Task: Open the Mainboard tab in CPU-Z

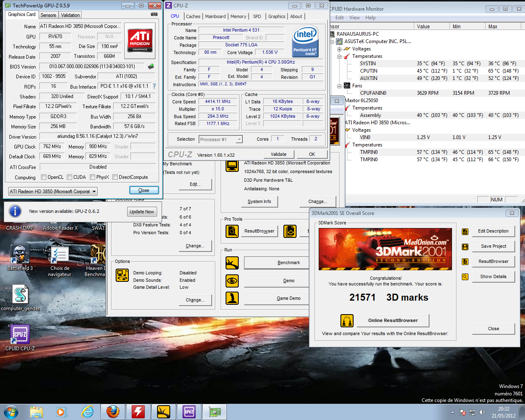Action: (215, 16)
